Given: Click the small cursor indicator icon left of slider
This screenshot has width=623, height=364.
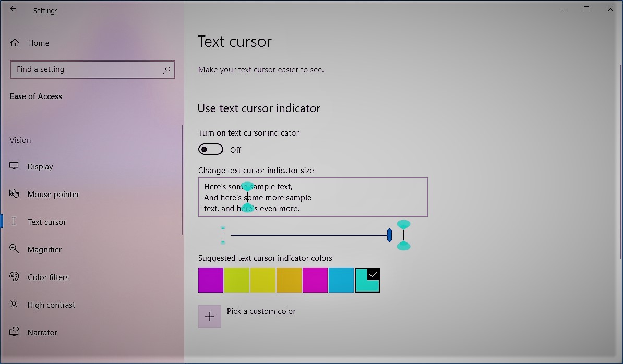Looking at the screenshot, I should [x=223, y=235].
